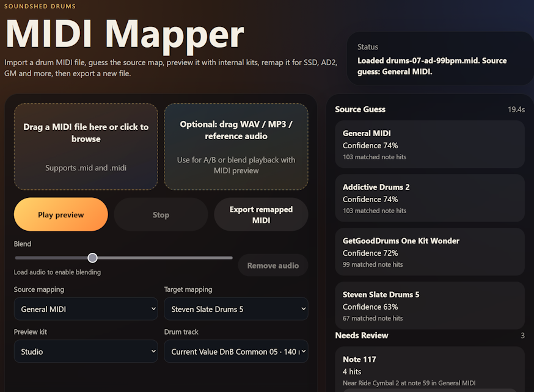The image size is (534, 392).
Task: Start playback with Play preview
Action: point(61,215)
